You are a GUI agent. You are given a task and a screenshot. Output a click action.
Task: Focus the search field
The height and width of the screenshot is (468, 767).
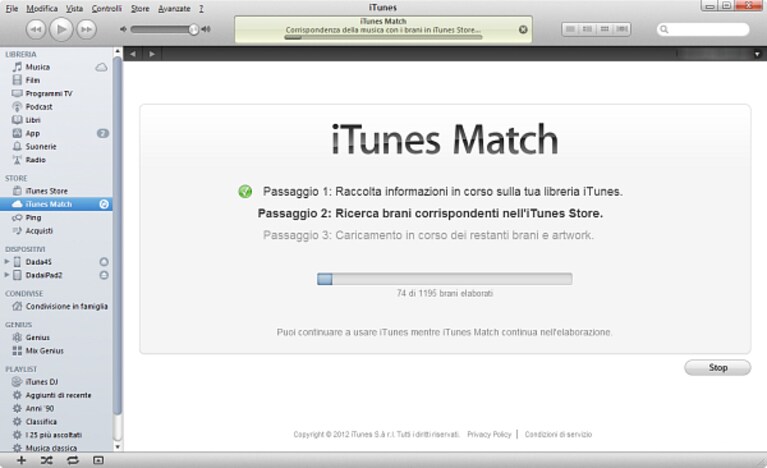(x=703, y=29)
